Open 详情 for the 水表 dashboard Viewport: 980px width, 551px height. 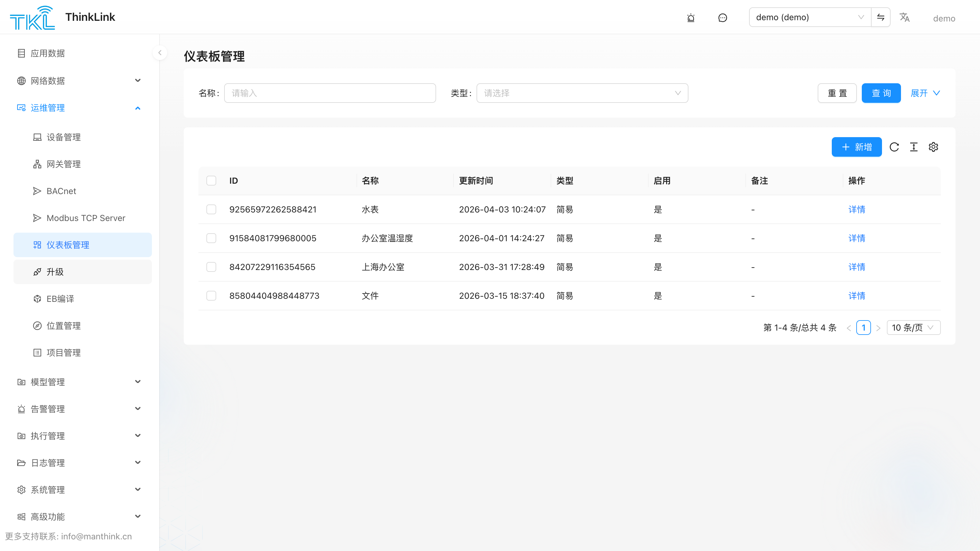(x=857, y=209)
